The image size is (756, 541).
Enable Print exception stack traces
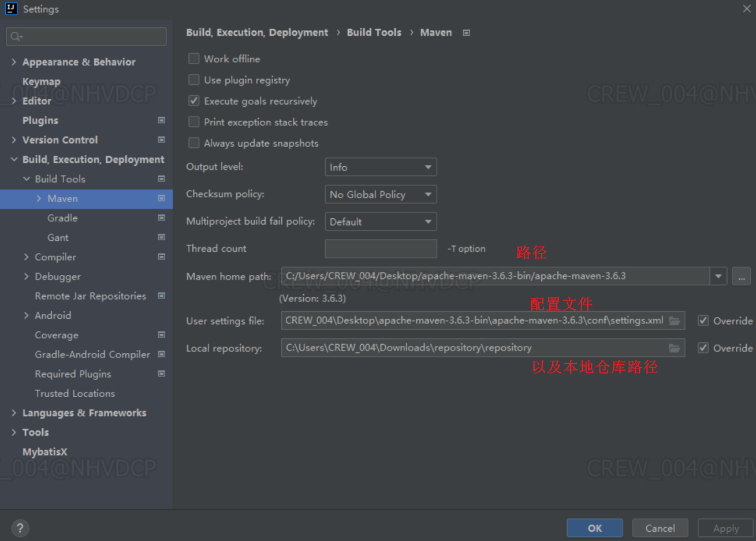coord(194,122)
